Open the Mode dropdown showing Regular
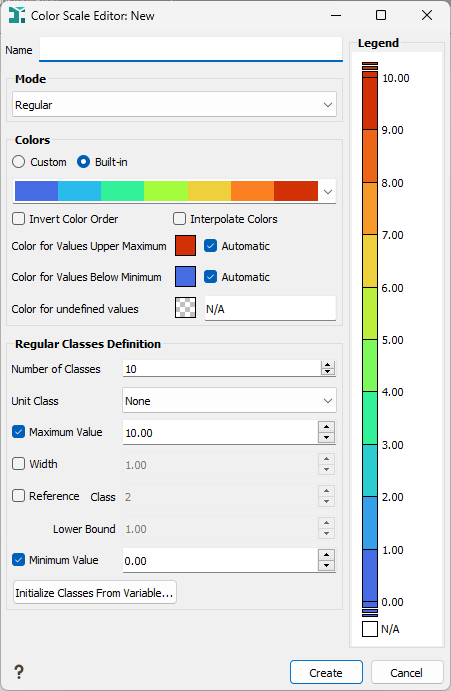 coord(175,104)
